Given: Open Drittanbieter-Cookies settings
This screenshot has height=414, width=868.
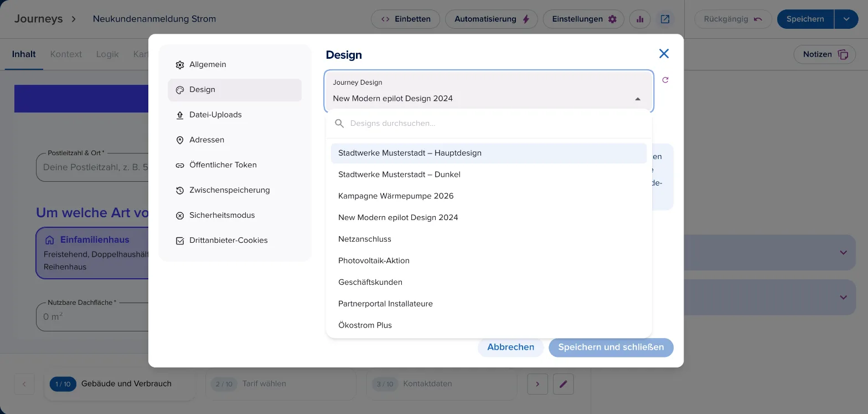Looking at the screenshot, I should click(x=235, y=241).
